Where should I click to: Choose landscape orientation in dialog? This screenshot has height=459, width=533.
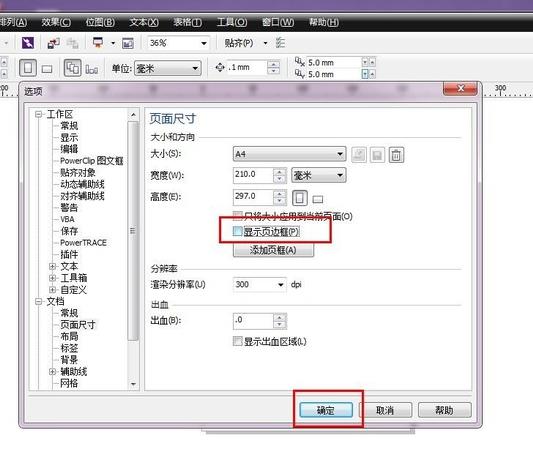[317, 199]
